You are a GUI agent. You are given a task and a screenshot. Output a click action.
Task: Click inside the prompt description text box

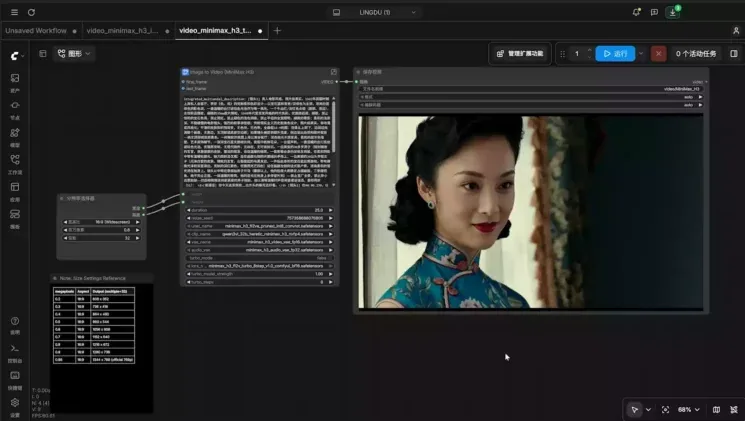click(x=257, y=142)
